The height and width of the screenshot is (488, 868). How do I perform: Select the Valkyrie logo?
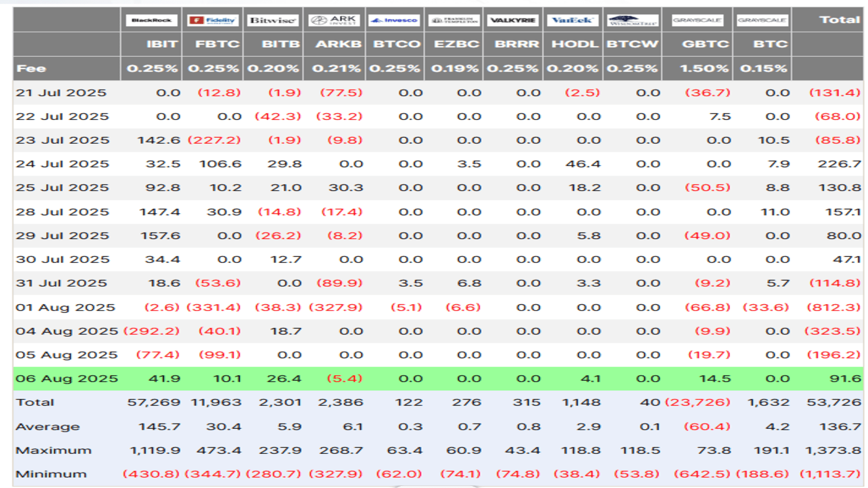(513, 21)
